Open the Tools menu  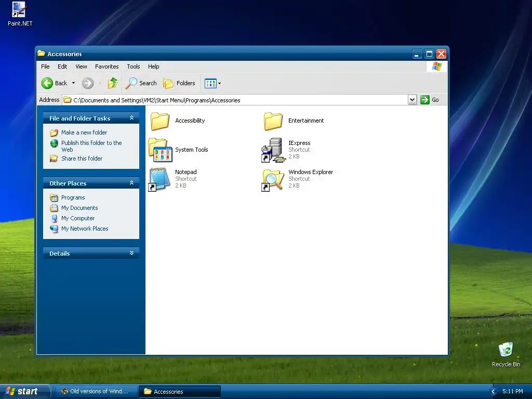(134, 66)
